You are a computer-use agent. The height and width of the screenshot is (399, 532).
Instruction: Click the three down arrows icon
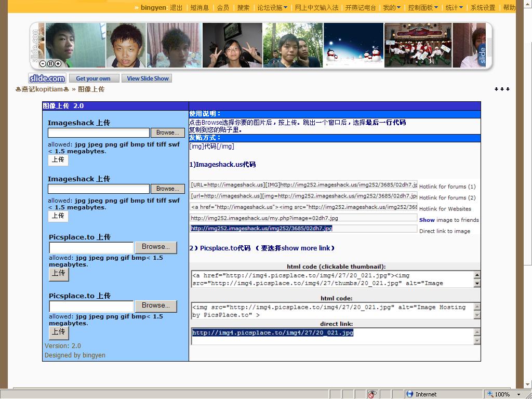point(502,89)
